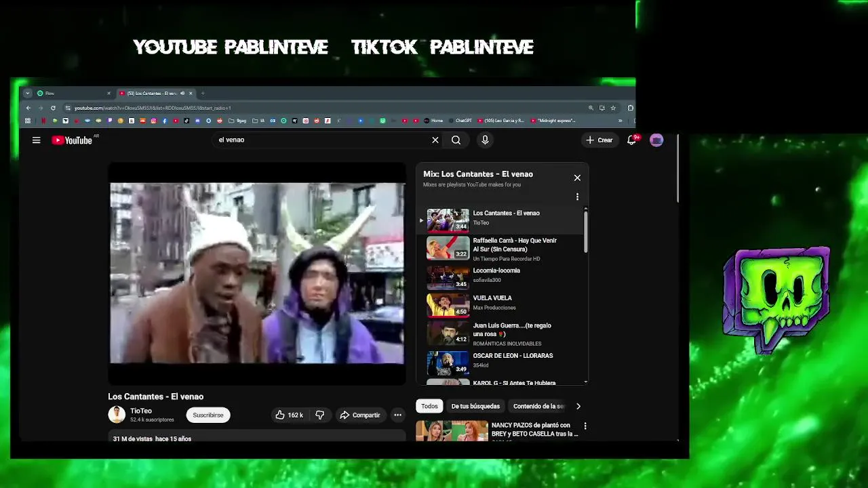Open the Mix playlist three-dot options
The height and width of the screenshot is (488, 868).
[577, 197]
